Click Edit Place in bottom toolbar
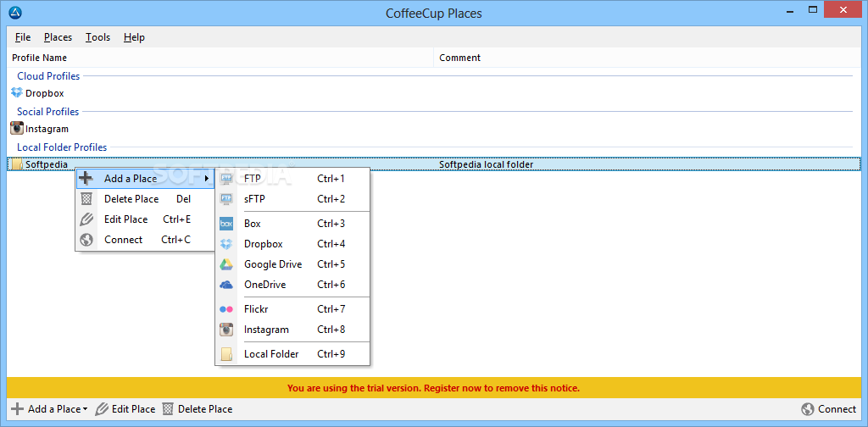The width and height of the screenshot is (868, 427). click(125, 409)
